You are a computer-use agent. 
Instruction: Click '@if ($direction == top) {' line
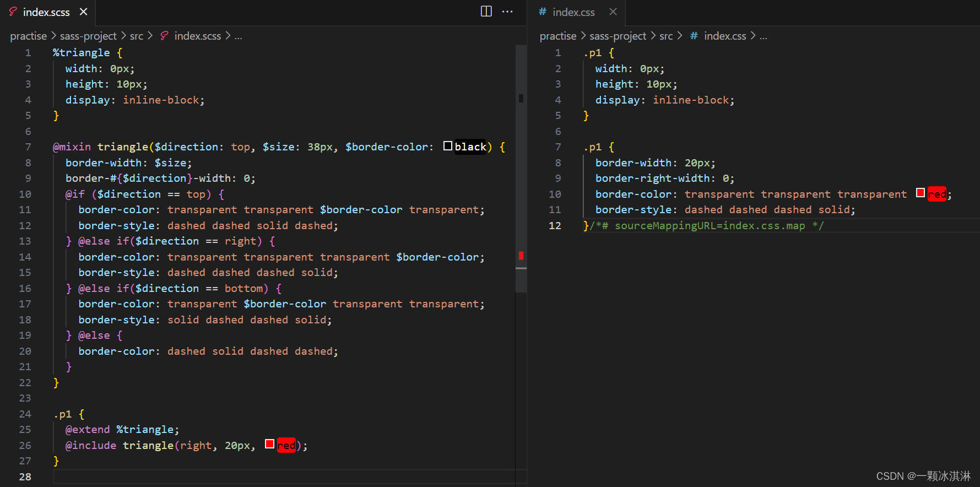pyautogui.click(x=145, y=194)
